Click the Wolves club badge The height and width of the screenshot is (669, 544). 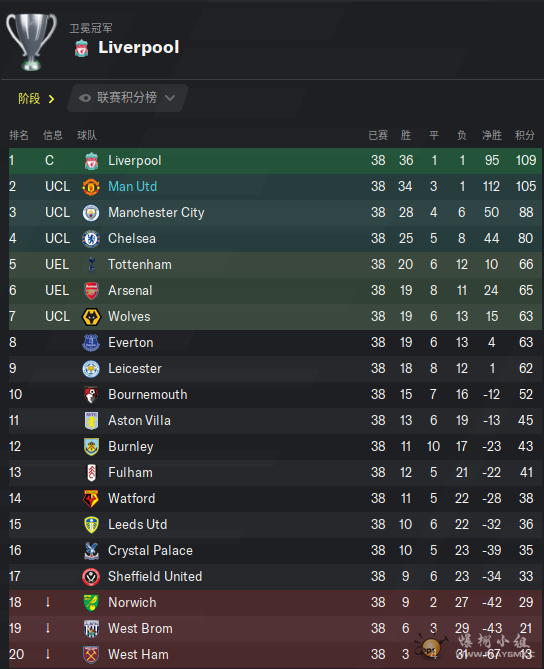[91, 317]
